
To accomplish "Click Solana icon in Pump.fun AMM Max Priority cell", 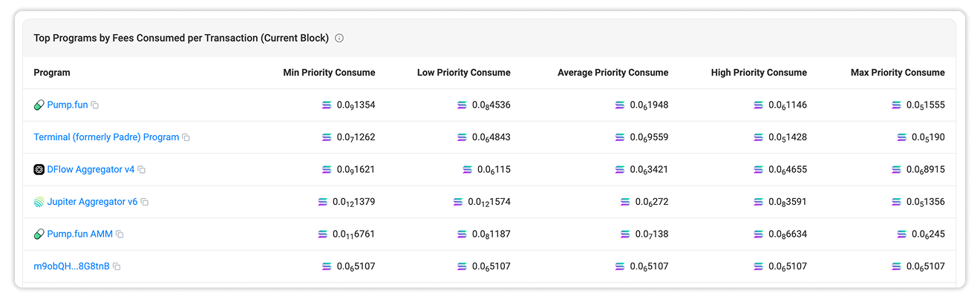I will 902,234.
